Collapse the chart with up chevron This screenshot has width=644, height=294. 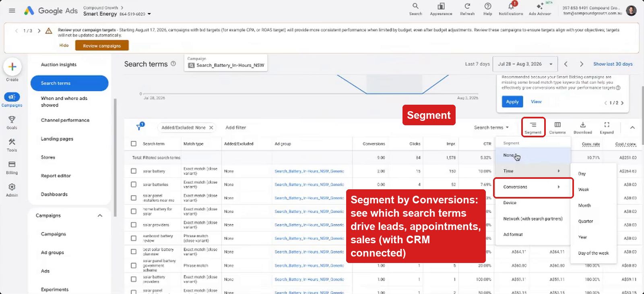click(x=632, y=127)
